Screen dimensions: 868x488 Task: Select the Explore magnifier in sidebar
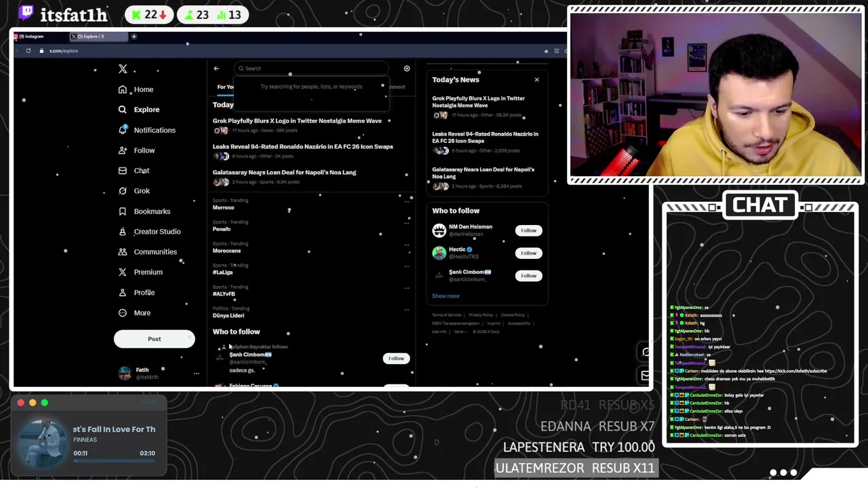pyautogui.click(x=122, y=110)
